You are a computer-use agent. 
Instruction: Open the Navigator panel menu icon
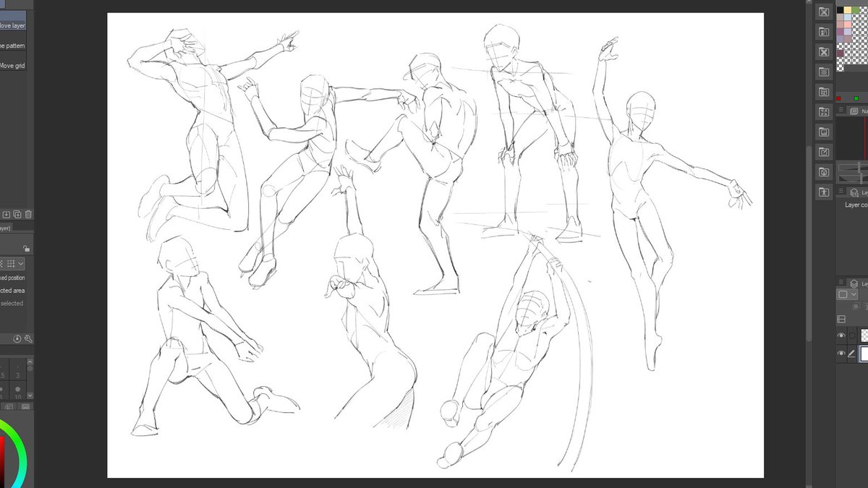[x=841, y=110]
